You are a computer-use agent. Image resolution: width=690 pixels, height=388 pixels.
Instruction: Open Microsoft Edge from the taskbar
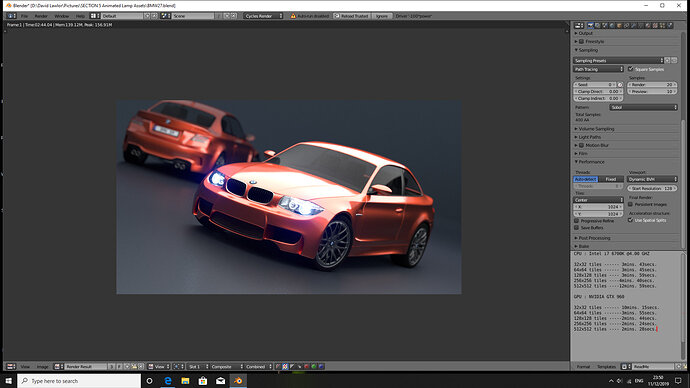click(x=168, y=381)
